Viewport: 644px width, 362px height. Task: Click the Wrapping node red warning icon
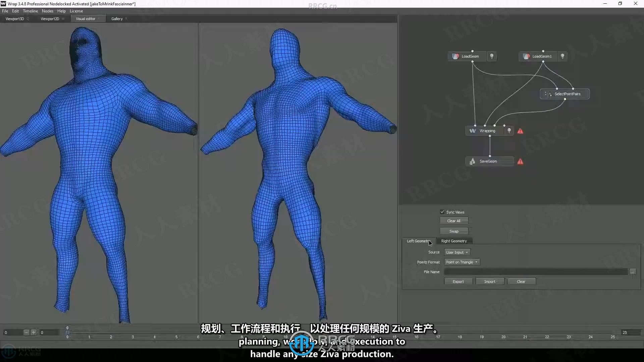520,131
